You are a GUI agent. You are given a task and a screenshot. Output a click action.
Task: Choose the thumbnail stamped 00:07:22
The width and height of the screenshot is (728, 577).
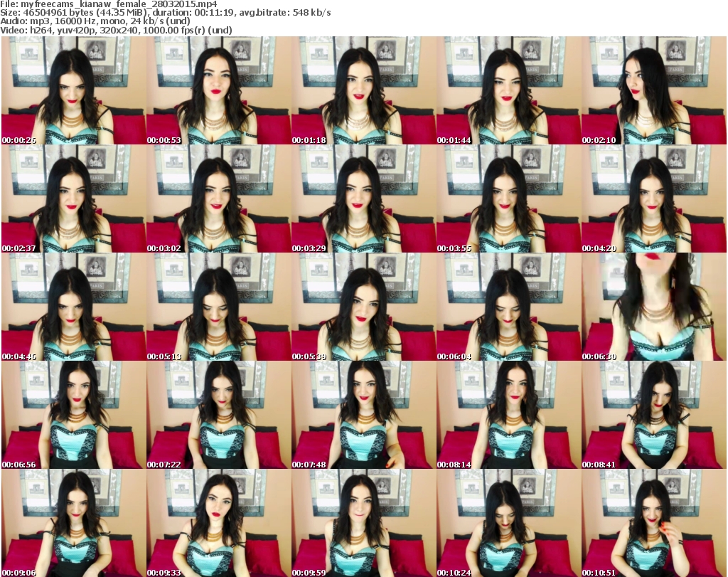pos(219,415)
